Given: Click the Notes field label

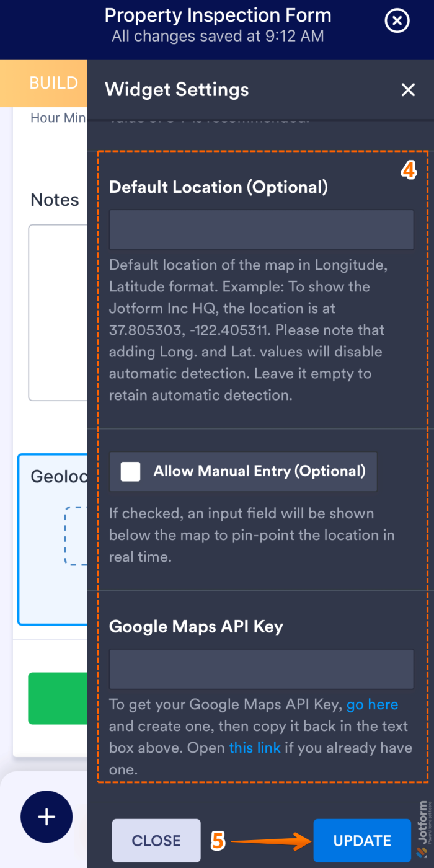Looking at the screenshot, I should (55, 200).
